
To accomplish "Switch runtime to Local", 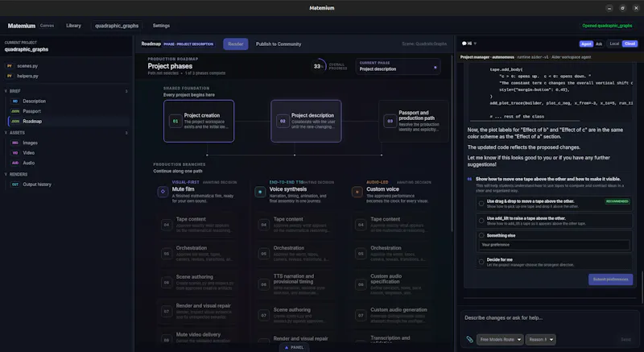I will [x=614, y=43].
